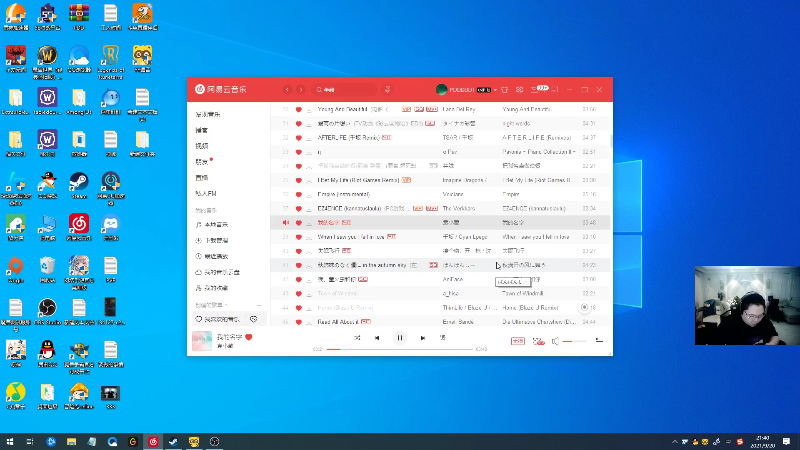Open the sound quality badge in player bar

click(x=518, y=341)
